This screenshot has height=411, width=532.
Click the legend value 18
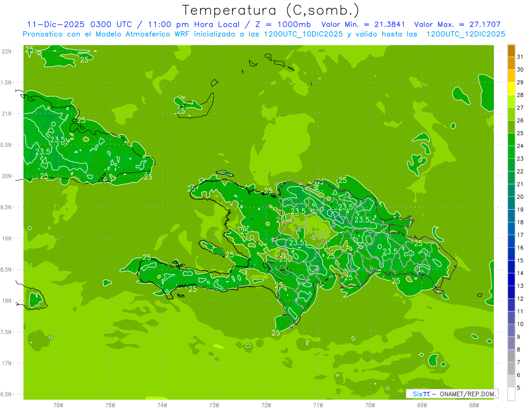click(520, 223)
